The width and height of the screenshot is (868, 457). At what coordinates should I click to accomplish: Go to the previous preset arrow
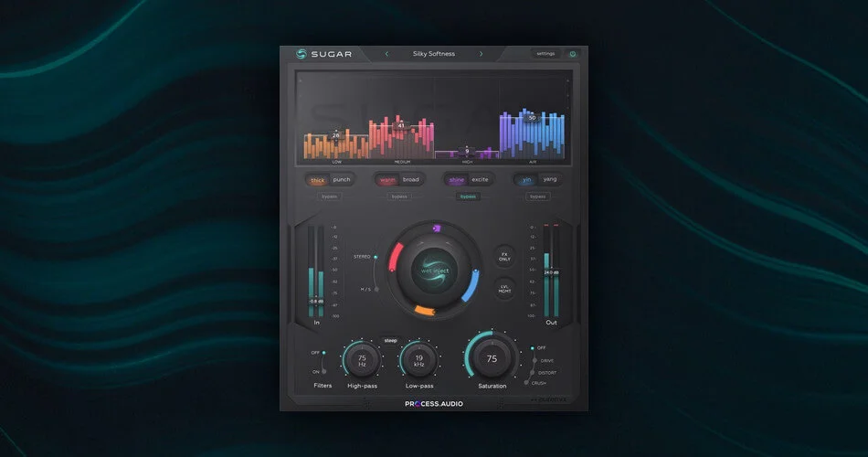point(386,54)
